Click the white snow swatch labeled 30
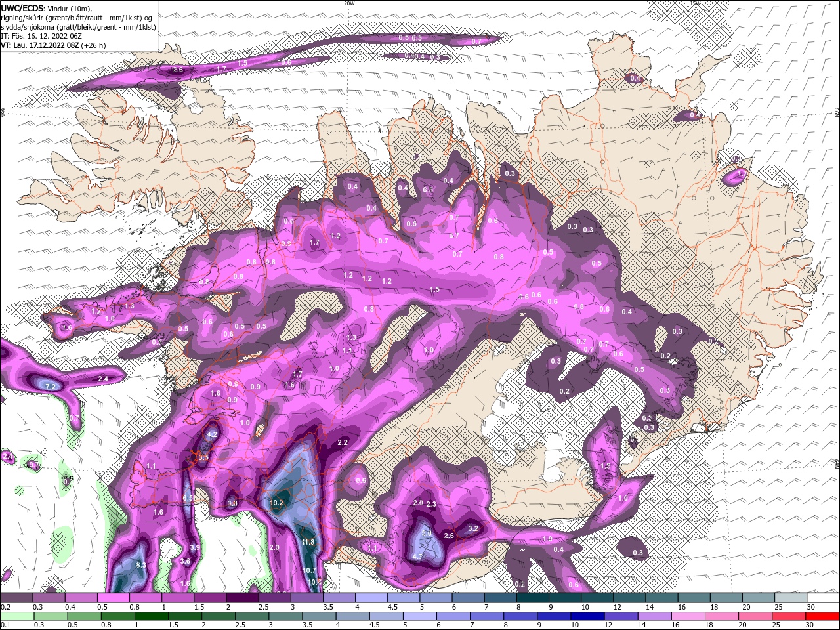 824,598
